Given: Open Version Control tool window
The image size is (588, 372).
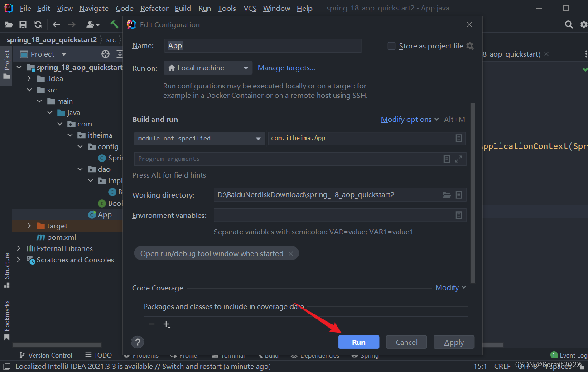Looking at the screenshot, I should (45, 355).
